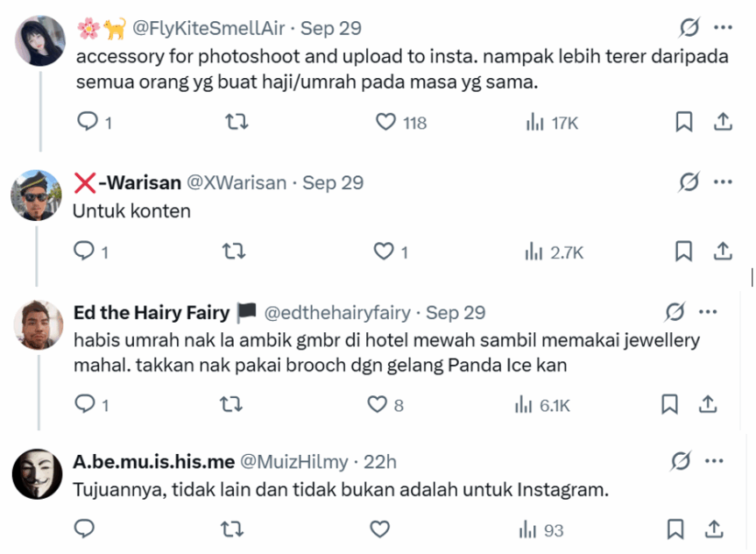Click A.be.mu.is.his.me's Guy Fawkes mask avatar
This screenshot has height=554, width=756.
point(37,473)
